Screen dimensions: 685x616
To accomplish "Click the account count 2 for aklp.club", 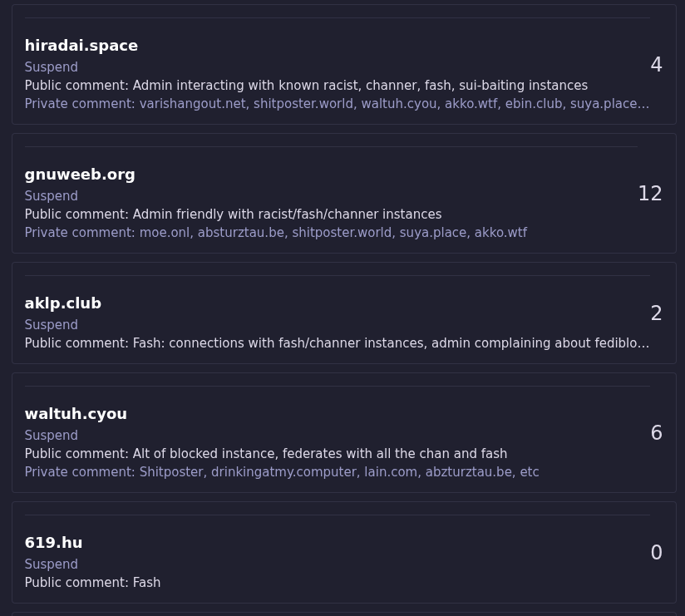I will (656, 313).
